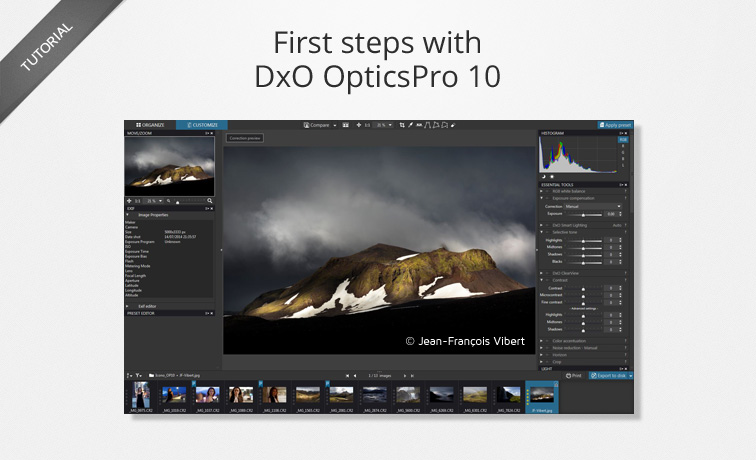
Task: Collapse the Exposure compensation section
Action: [x=541, y=198]
